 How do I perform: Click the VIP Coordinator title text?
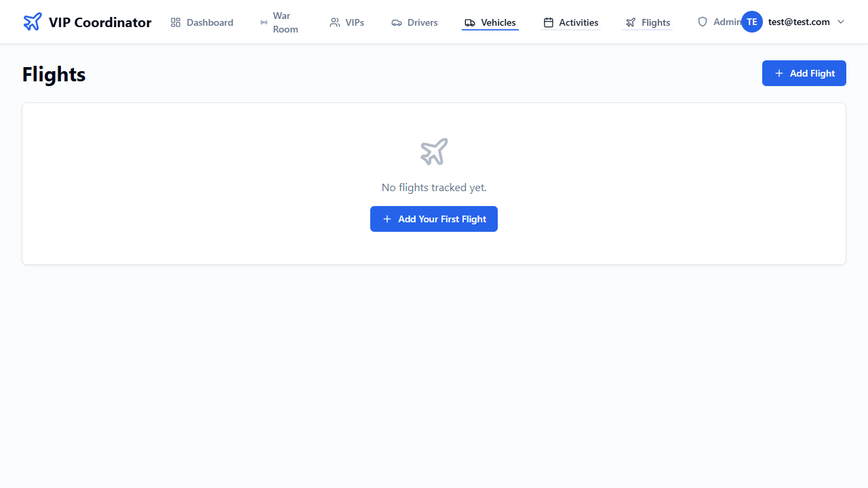click(x=100, y=22)
